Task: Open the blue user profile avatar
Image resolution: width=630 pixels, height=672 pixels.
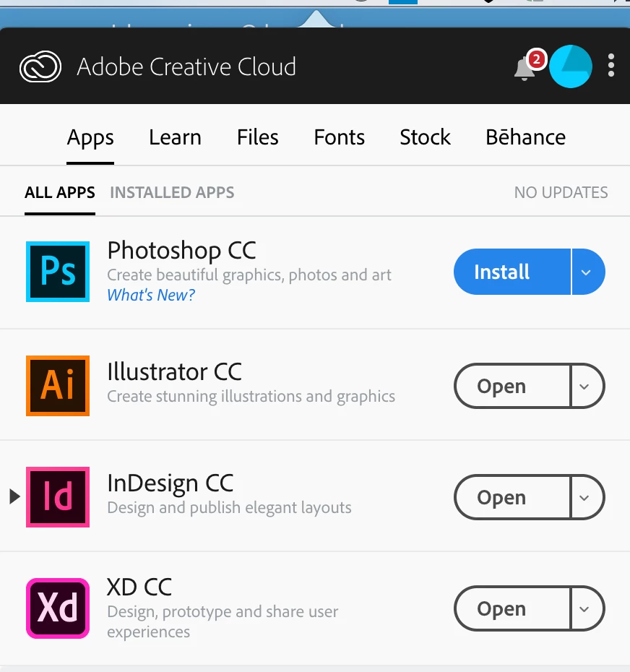Action: tap(571, 66)
